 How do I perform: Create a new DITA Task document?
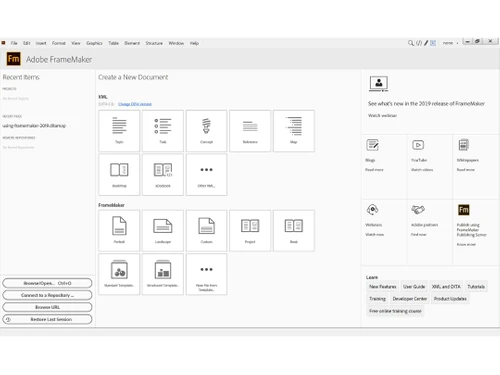click(x=163, y=131)
